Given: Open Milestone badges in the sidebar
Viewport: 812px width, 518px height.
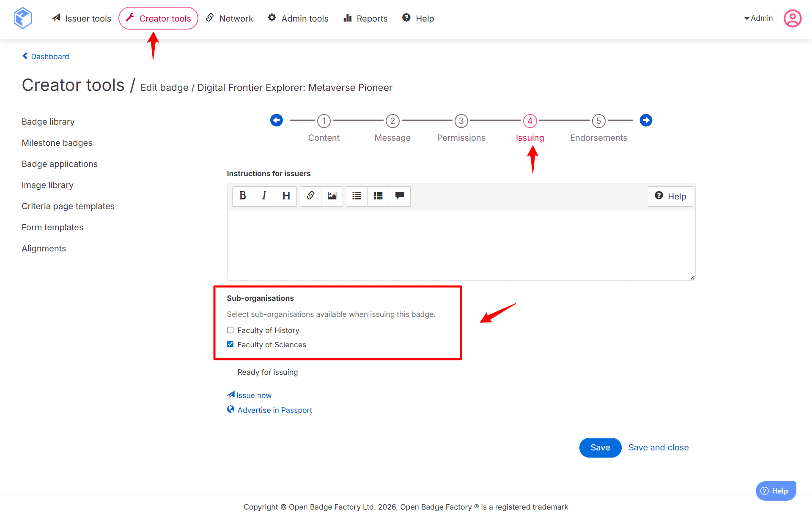Looking at the screenshot, I should coord(57,143).
